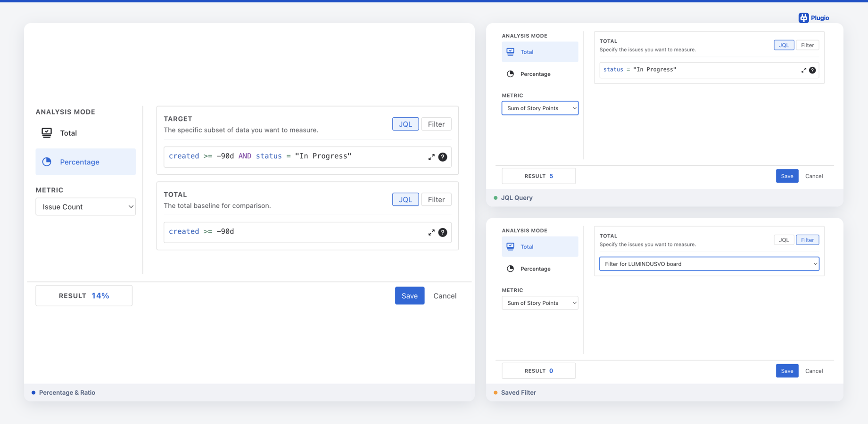Expand the Total JQL editor in Percentage panel
868x424 pixels.
coord(431,233)
